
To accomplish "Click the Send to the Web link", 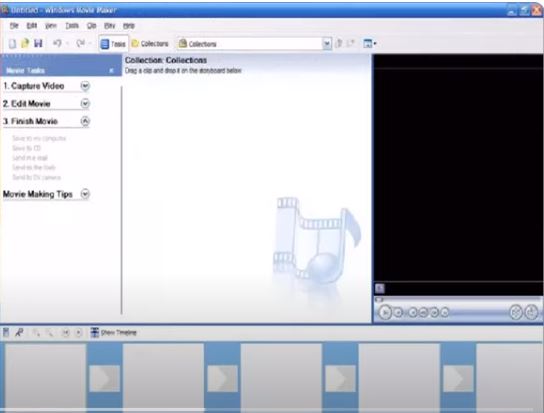I will click(x=34, y=168).
